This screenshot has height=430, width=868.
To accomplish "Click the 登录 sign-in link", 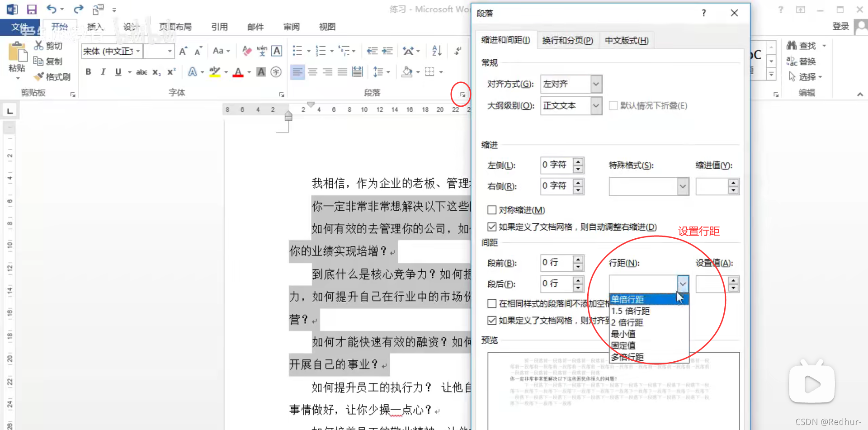I will 840,26.
